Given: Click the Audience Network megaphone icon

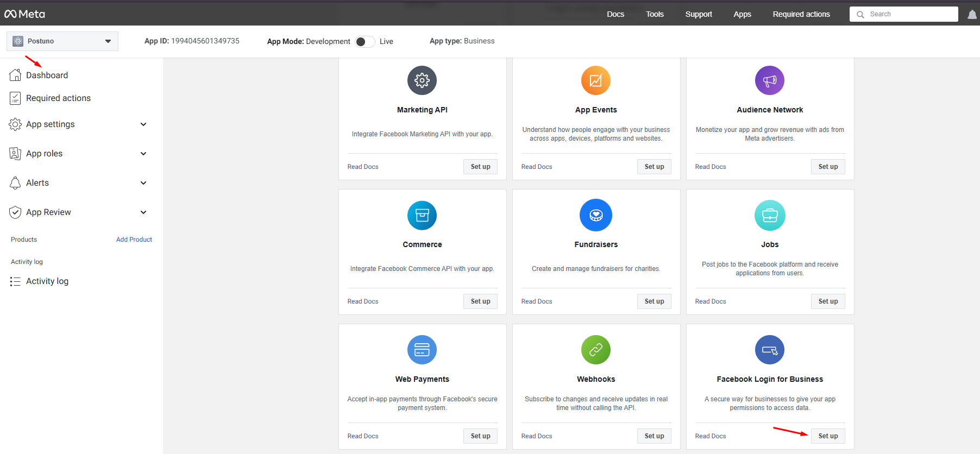Looking at the screenshot, I should pyautogui.click(x=770, y=80).
